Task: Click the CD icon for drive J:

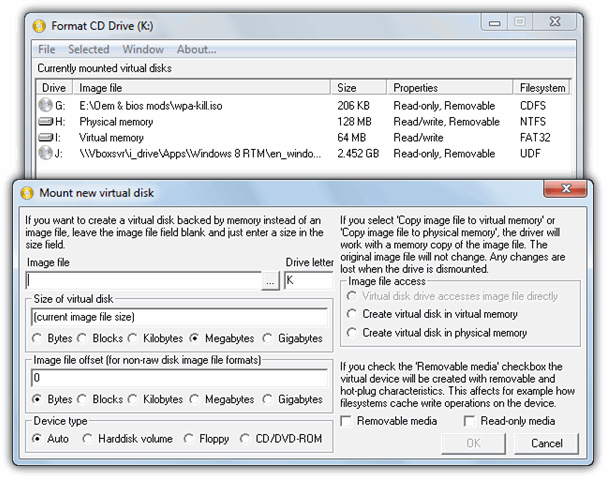Action: 45,153
